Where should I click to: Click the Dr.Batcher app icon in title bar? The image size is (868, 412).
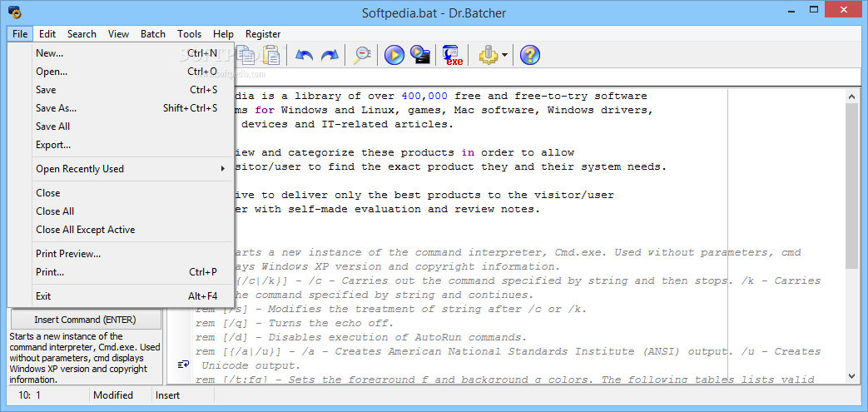pyautogui.click(x=14, y=12)
